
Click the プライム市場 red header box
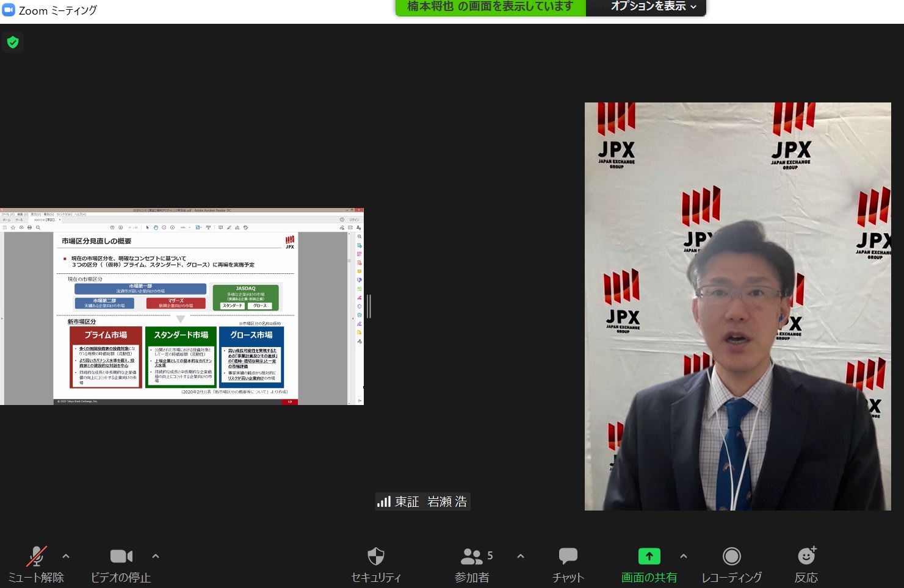coord(106,335)
